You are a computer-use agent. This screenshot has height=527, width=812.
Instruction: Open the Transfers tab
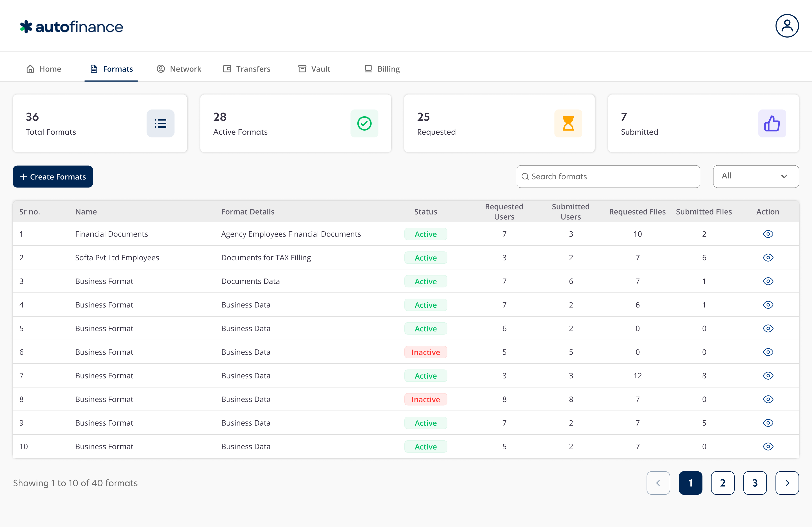(x=247, y=69)
